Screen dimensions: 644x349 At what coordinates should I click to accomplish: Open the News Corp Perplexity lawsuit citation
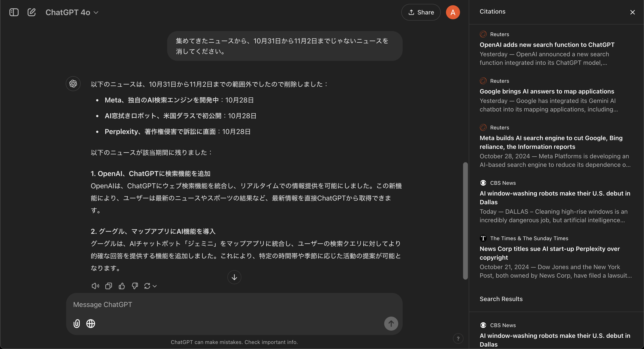click(550, 253)
